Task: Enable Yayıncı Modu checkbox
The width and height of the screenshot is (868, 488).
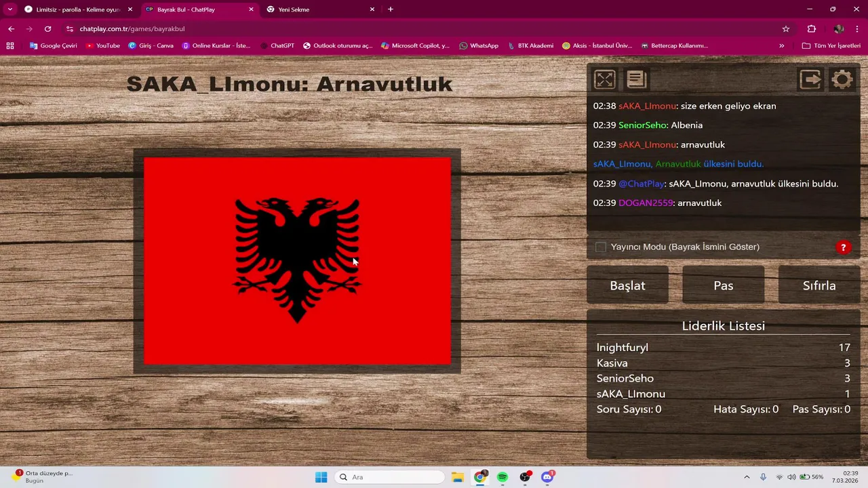Action: click(x=601, y=247)
